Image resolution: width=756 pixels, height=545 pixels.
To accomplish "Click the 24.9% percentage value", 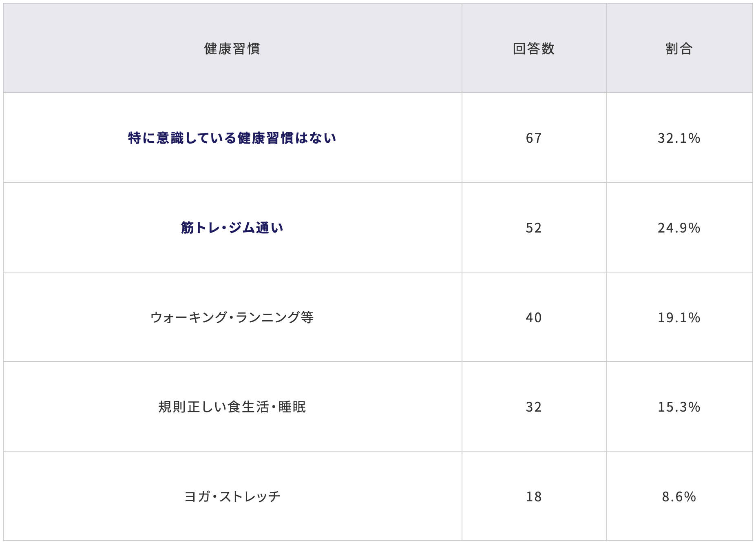I will coord(679,228).
